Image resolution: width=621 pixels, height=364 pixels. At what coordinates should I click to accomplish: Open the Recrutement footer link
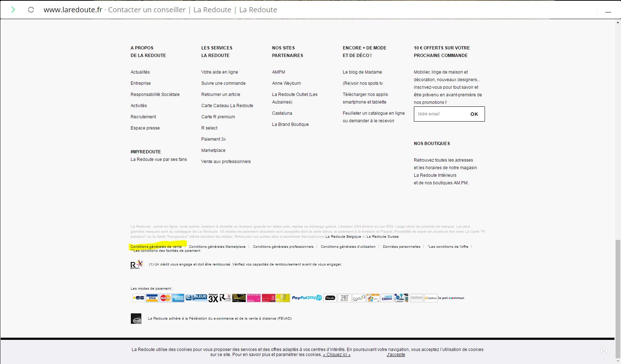point(143,117)
